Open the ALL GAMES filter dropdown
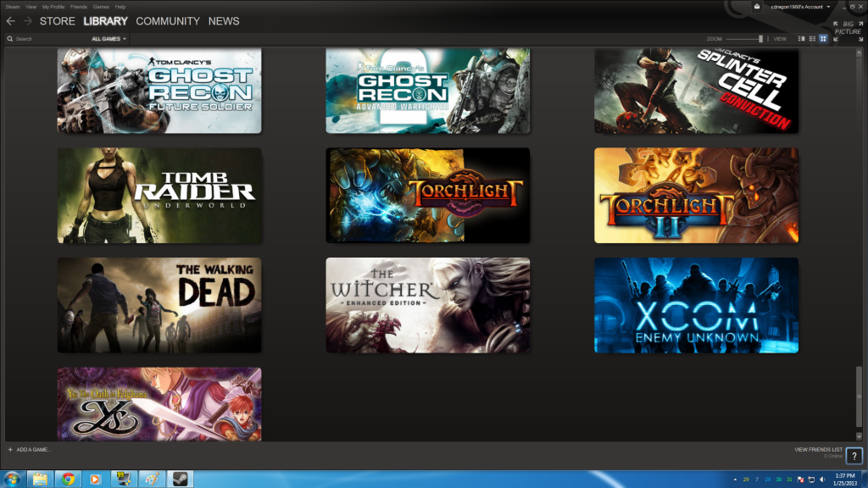The height and width of the screenshot is (488, 868). [x=108, y=39]
